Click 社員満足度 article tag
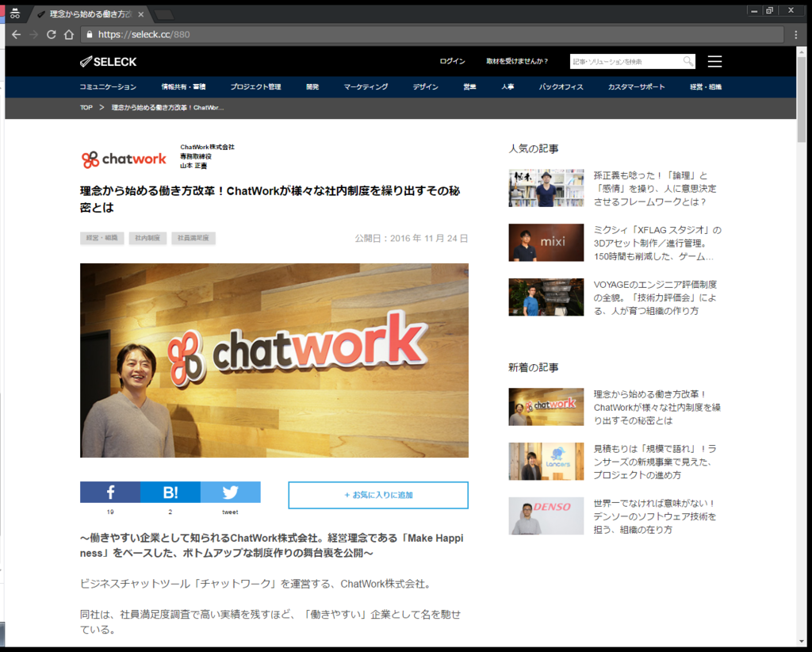812x652 pixels. [x=193, y=238]
